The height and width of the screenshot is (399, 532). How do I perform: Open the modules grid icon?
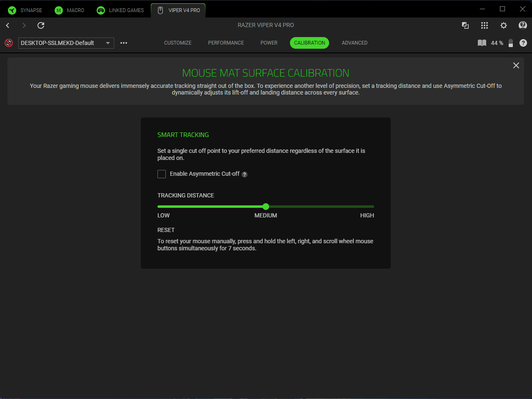pos(484,25)
